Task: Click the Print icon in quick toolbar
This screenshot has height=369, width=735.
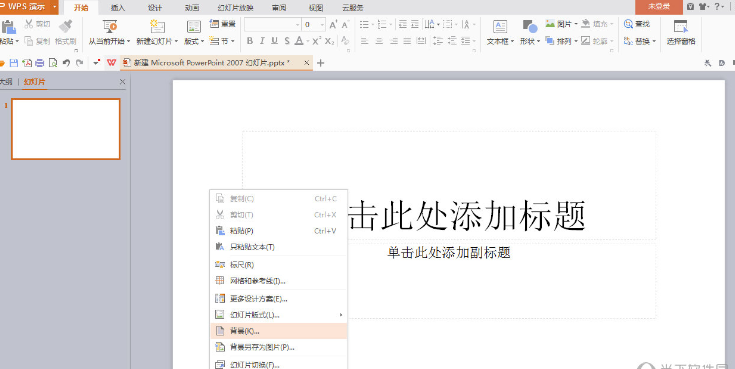Action: 40,63
